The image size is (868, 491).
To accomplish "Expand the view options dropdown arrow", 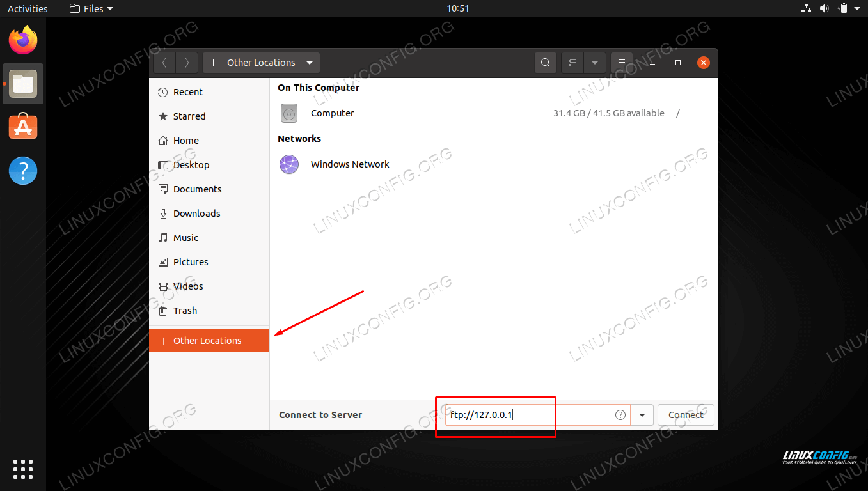I will pyautogui.click(x=595, y=63).
